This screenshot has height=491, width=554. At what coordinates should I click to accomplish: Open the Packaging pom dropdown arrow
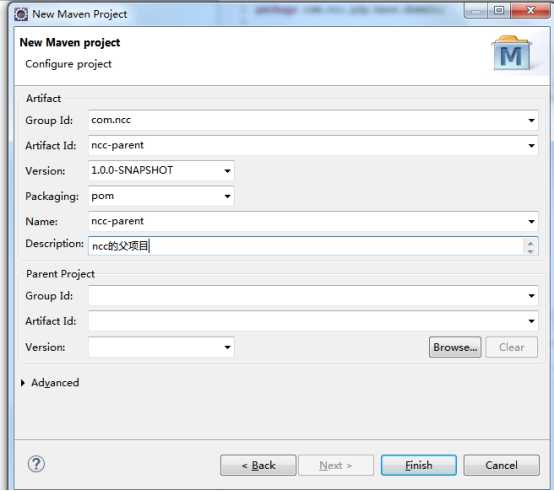click(x=227, y=196)
